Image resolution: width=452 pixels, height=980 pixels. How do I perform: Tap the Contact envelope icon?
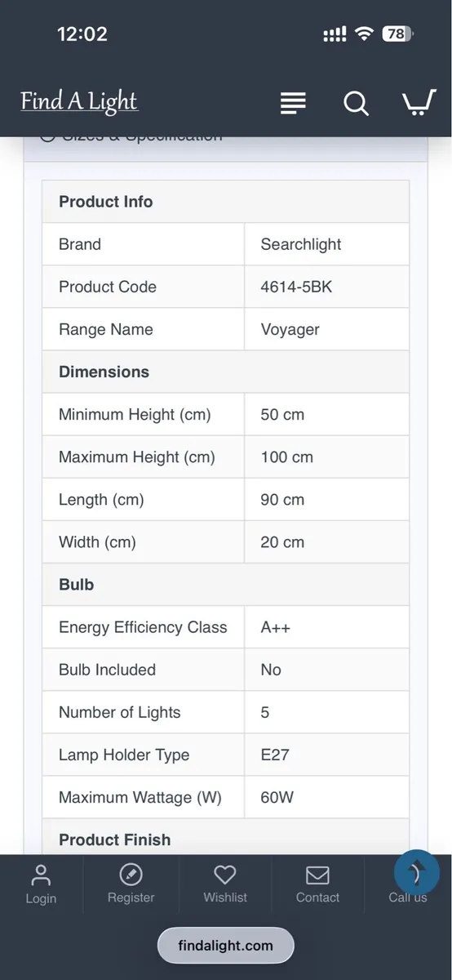317,875
